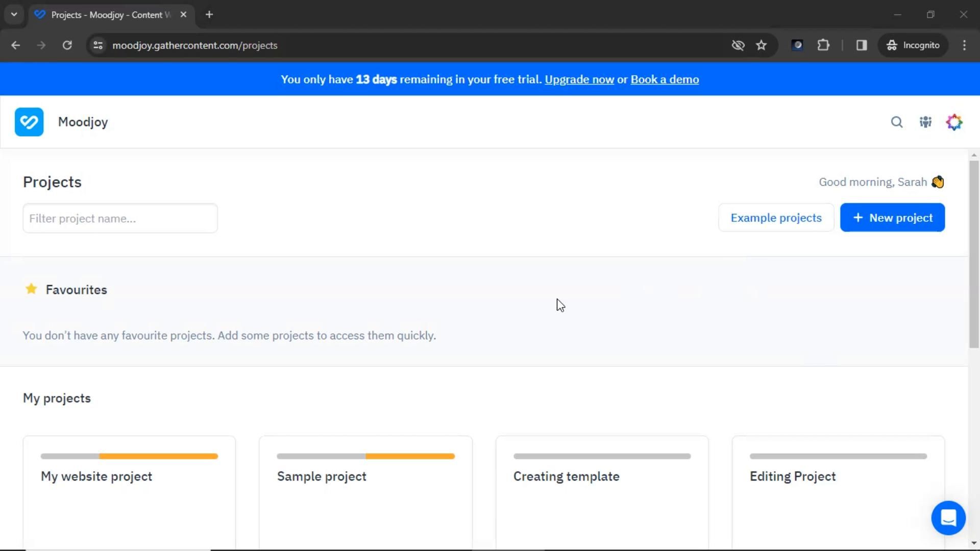Click the Incognito indicator
The height and width of the screenshot is (551, 980).
point(913,45)
